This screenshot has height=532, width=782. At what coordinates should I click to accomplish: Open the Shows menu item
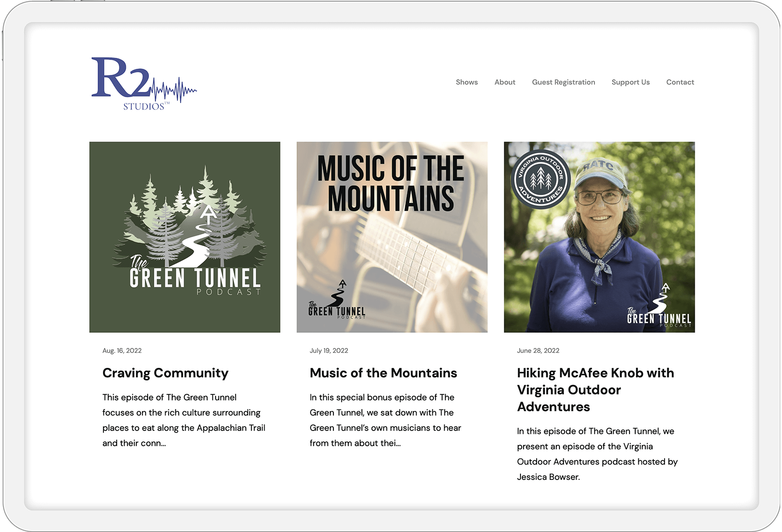click(x=467, y=82)
